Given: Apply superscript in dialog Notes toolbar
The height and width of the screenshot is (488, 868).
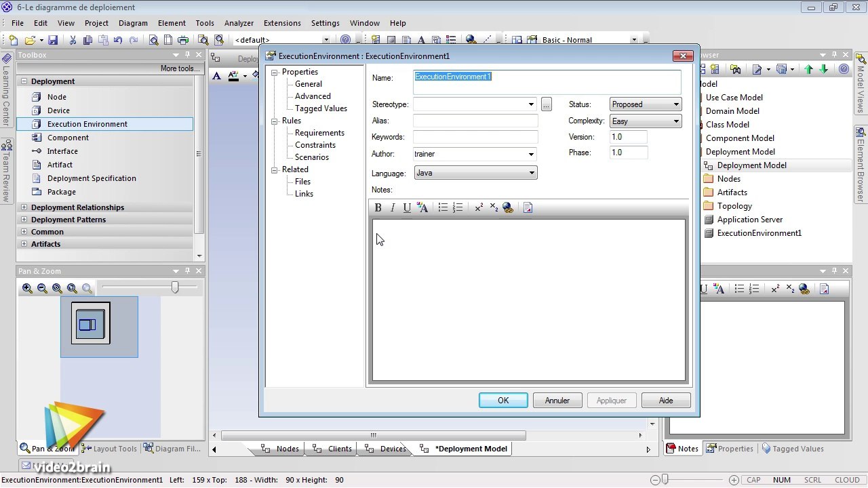Looking at the screenshot, I should click(479, 208).
